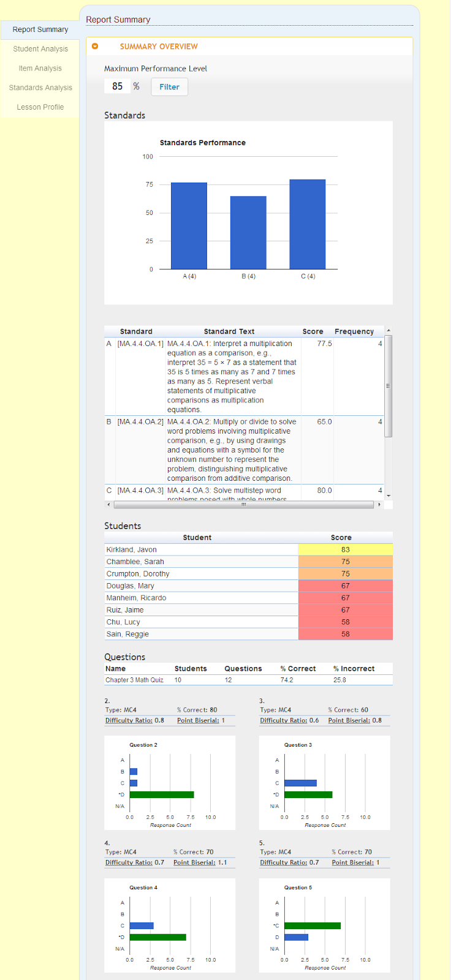This screenshot has height=980, width=451.
Task: Click the horizontal scrollbar left arrow
Action: pyautogui.click(x=109, y=505)
